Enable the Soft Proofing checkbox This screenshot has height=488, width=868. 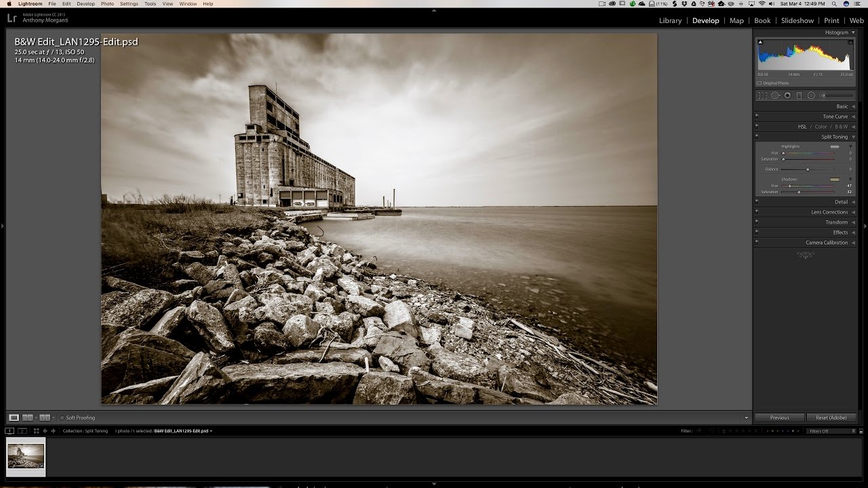62,418
